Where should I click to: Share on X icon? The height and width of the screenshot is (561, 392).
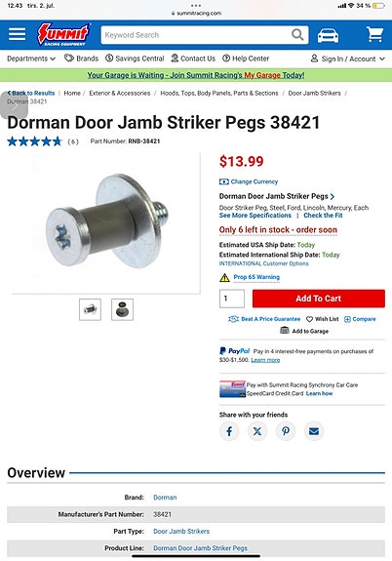pos(257,431)
